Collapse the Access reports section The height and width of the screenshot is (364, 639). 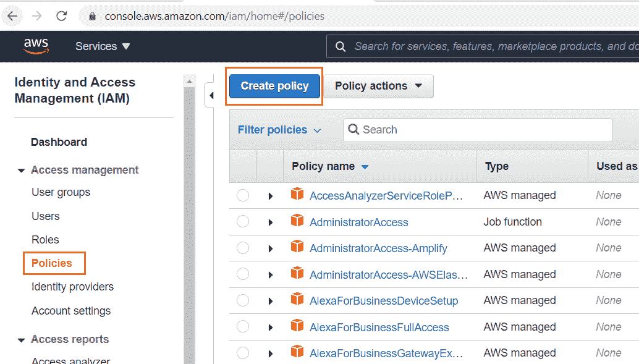pyautogui.click(x=21, y=340)
